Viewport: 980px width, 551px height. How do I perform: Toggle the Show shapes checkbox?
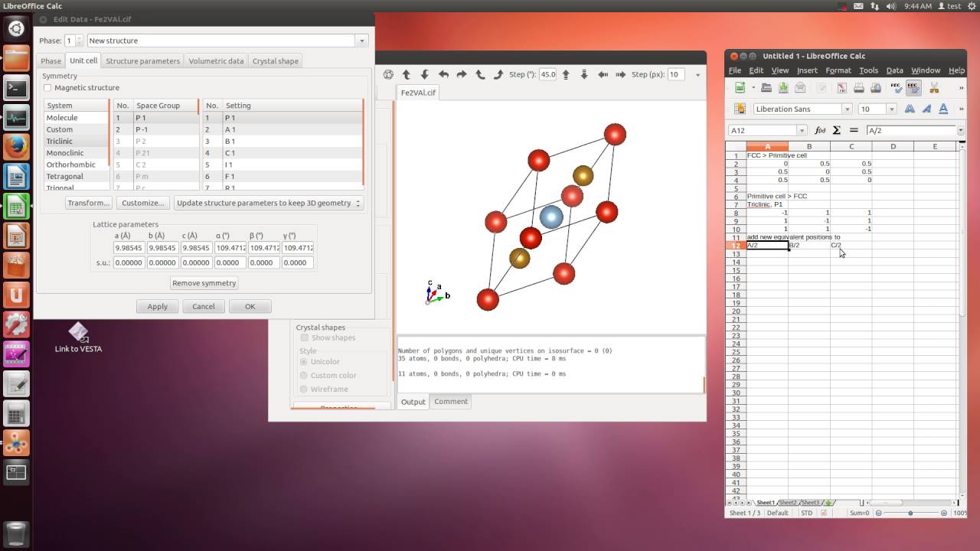coord(305,337)
